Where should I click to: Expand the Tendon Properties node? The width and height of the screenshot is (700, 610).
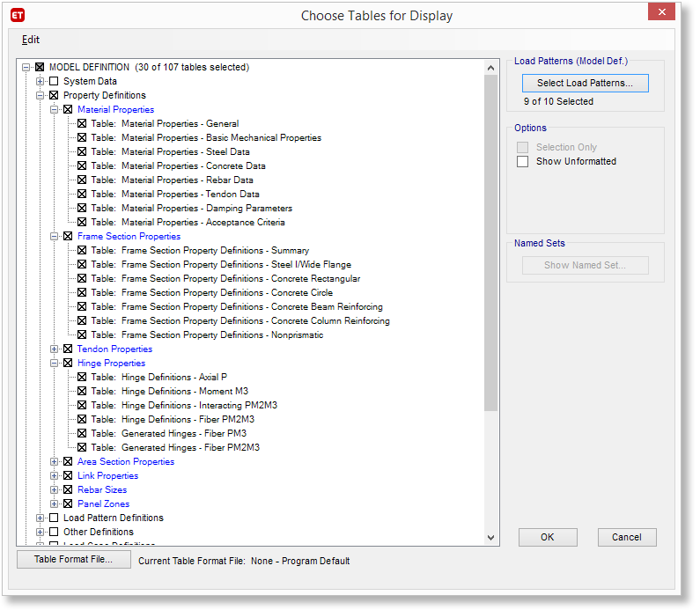(54, 349)
